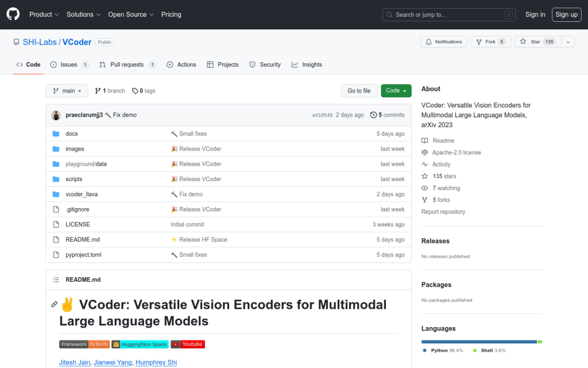View the 5 commits history
This screenshot has width=588, height=368.
pos(388,115)
